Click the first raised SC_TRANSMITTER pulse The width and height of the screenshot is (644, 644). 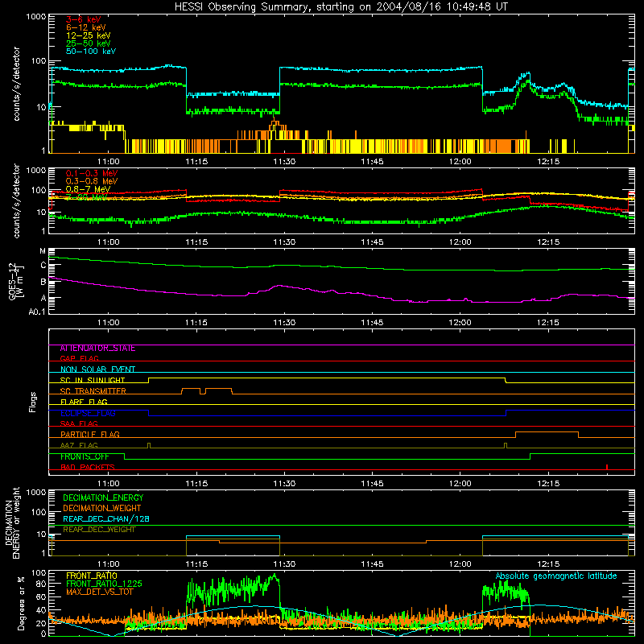191,390
